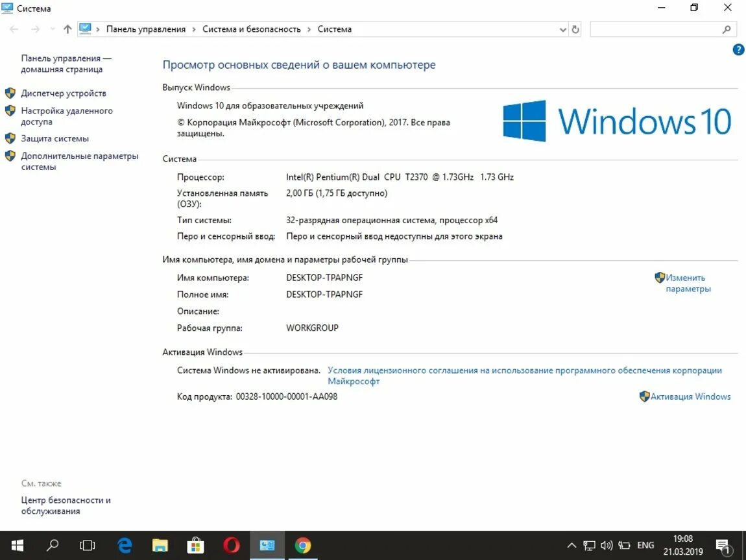
Task: Open Настройка удаленного доступа link
Action: pyautogui.click(x=67, y=116)
